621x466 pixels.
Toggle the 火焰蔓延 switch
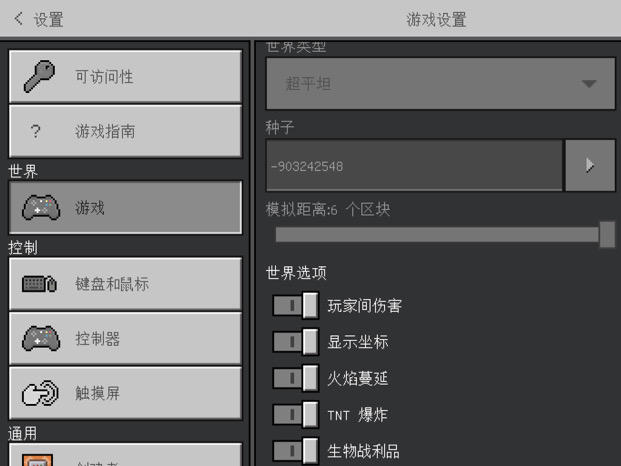coord(295,378)
